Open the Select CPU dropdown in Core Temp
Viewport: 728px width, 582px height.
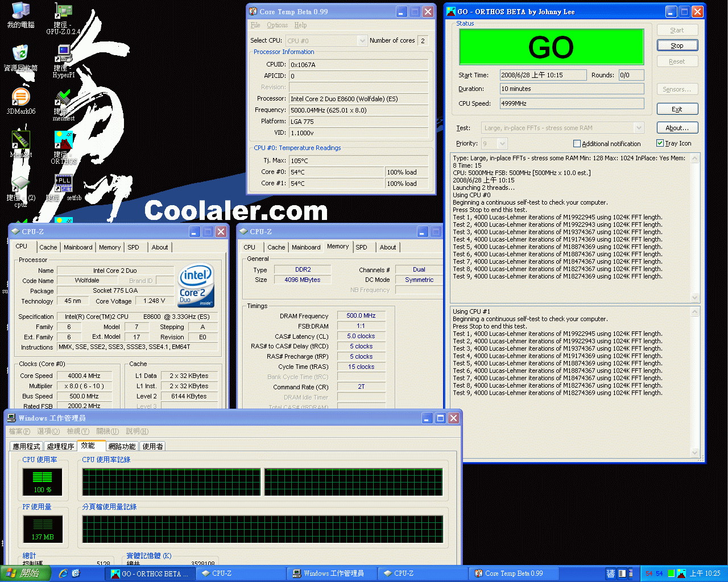point(360,40)
